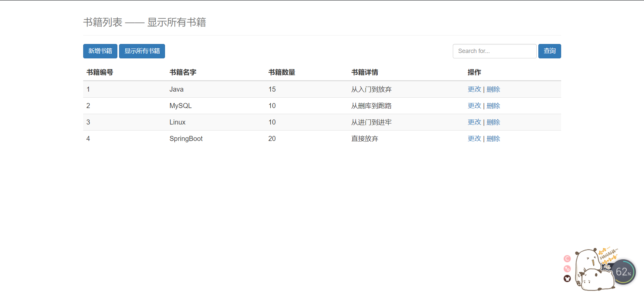Click the 新增书籍 button
The height and width of the screenshot is (300, 644).
[x=100, y=51]
